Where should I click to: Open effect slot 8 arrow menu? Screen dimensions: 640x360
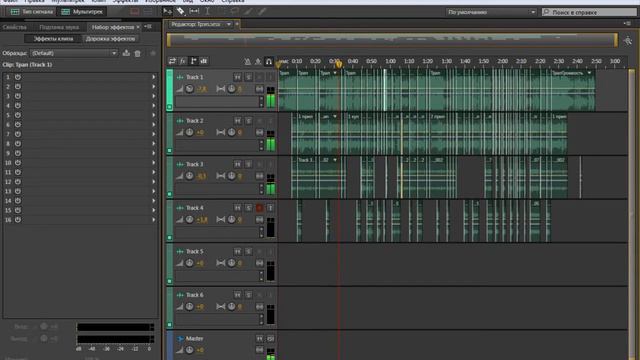point(154,144)
